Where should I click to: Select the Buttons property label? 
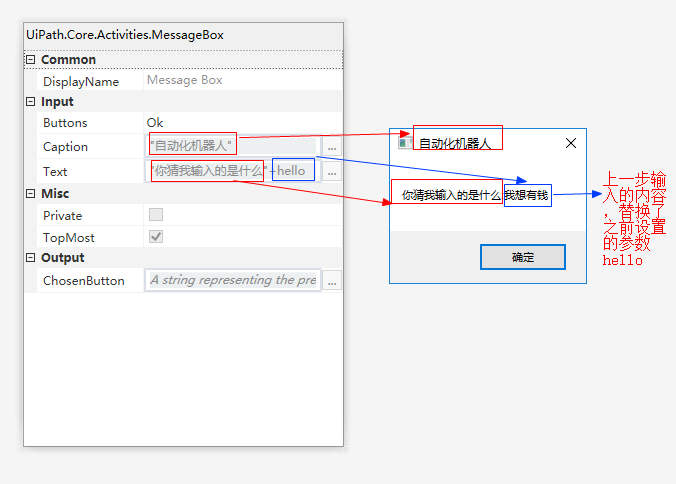(65, 123)
